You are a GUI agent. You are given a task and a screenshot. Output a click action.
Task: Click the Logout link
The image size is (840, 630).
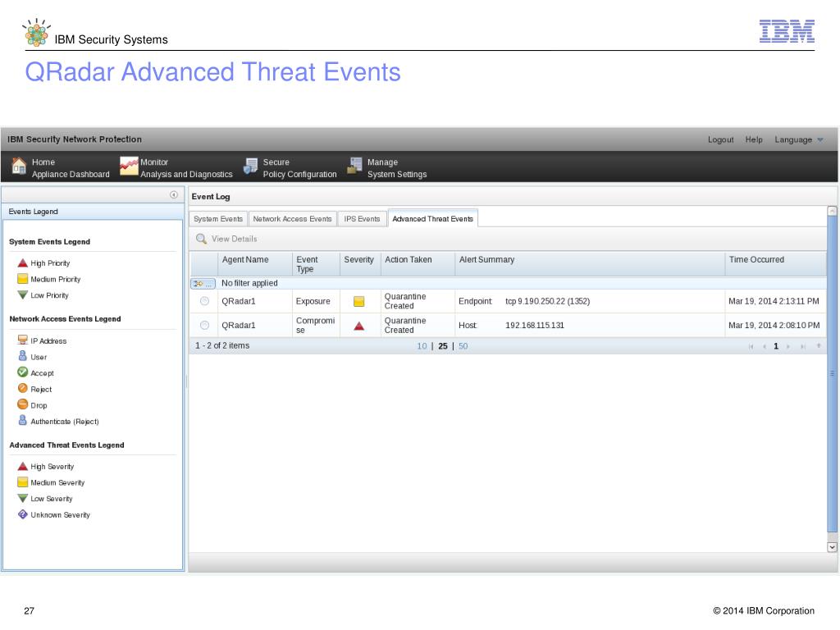[x=720, y=139]
